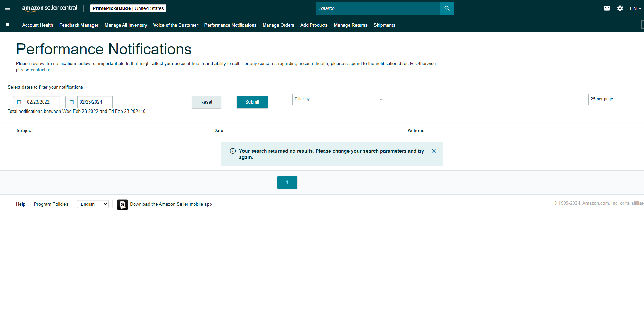
Task: Open end date calendar picker
Action: [72, 102]
